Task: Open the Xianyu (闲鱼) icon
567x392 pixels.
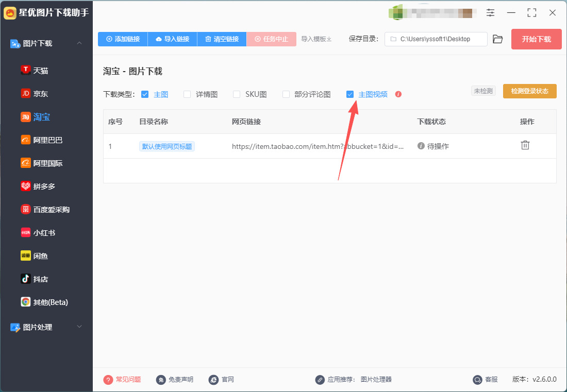Action: point(25,255)
